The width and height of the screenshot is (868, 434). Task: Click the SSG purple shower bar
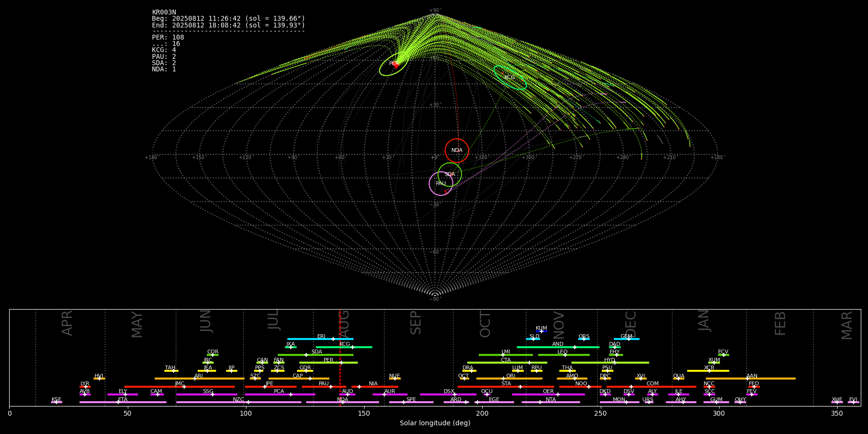[206, 394]
